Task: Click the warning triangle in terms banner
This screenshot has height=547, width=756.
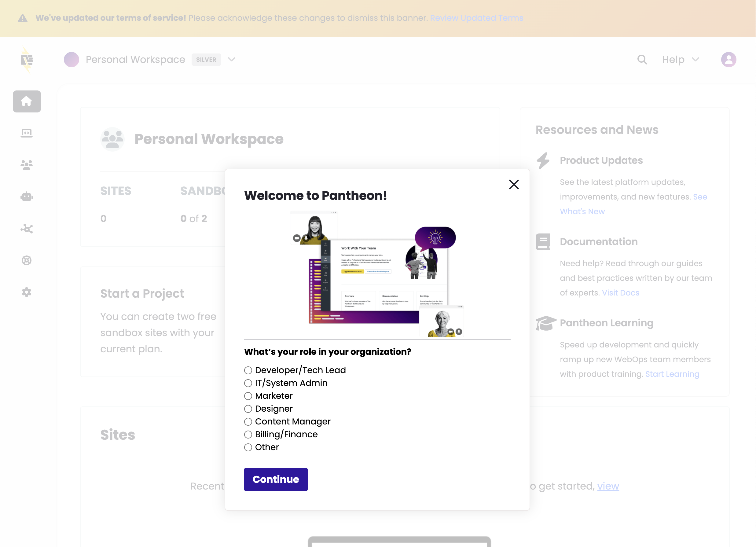Action: click(x=23, y=18)
